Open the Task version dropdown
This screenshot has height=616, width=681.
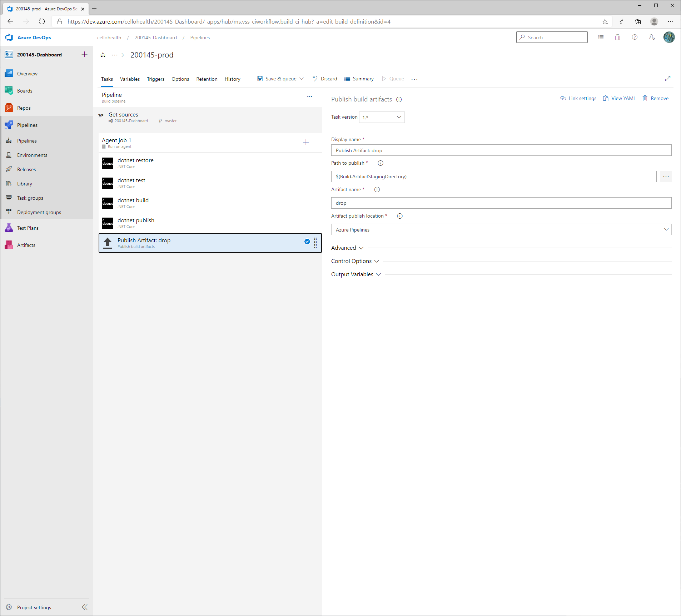381,117
